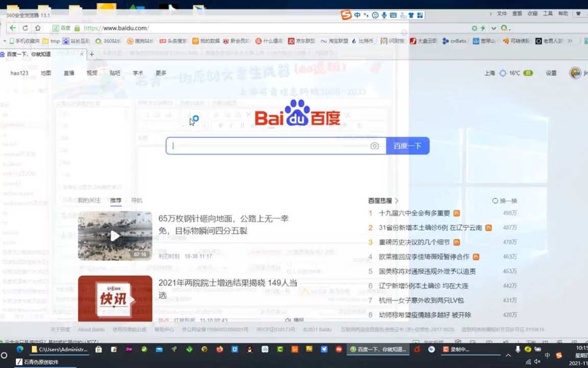Open the 快讯 article thumbnail
Screen dimensions: 588x368
(x=115, y=299)
